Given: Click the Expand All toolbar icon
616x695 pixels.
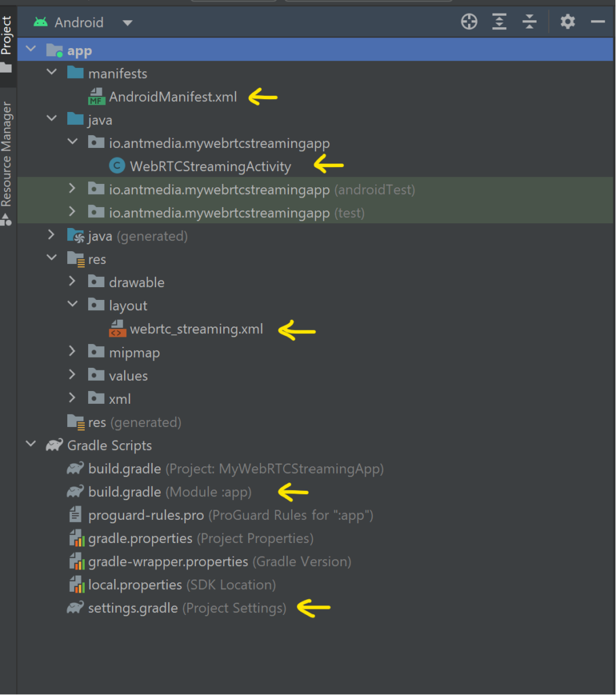Looking at the screenshot, I should click(x=499, y=21).
